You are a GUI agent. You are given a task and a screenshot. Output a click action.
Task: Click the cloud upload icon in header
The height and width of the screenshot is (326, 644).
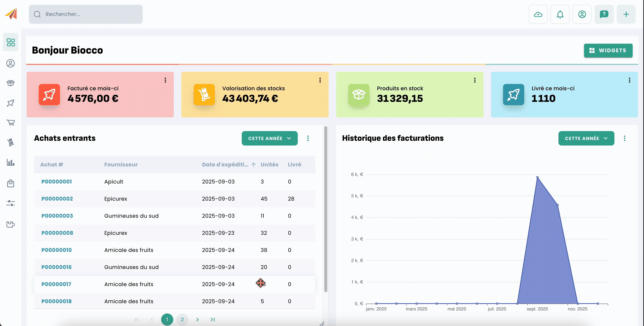538,14
